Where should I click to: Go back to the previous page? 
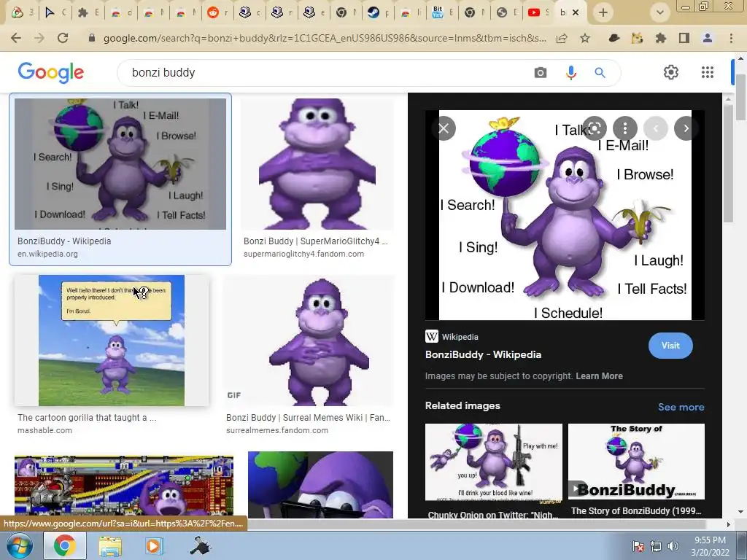pyautogui.click(x=16, y=38)
